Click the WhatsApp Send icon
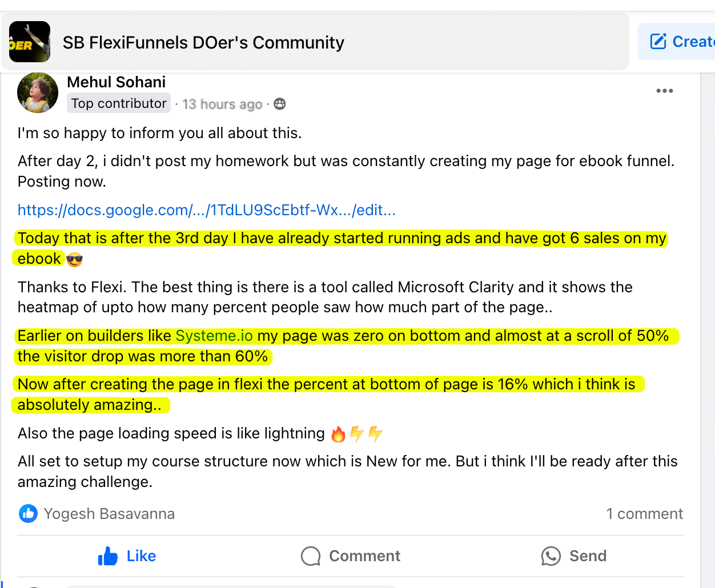Image resolution: width=715 pixels, height=588 pixels. (x=551, y=556)
